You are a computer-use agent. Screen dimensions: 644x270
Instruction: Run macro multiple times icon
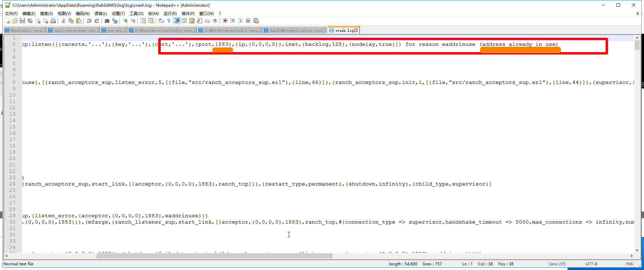[x=248, y=21]
